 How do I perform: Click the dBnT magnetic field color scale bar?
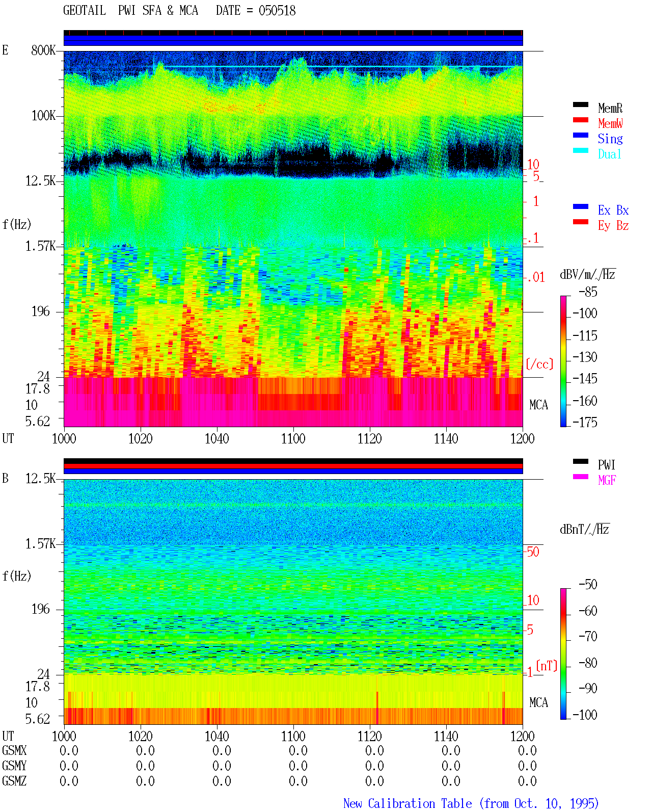(563, 654)
